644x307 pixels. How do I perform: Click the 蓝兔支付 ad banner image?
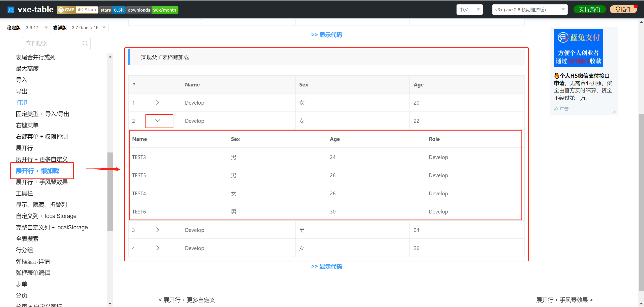click(578, 48)
